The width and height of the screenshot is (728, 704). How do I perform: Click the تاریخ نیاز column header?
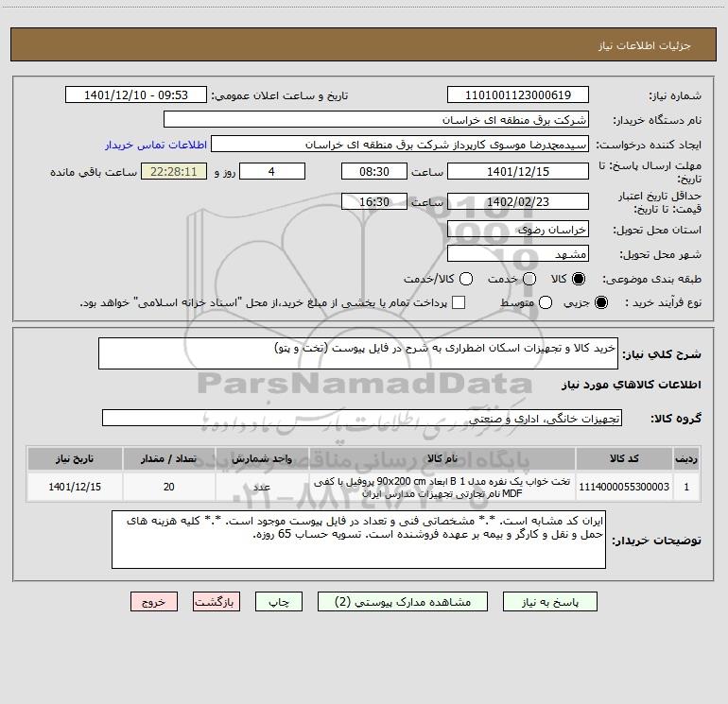75,458
